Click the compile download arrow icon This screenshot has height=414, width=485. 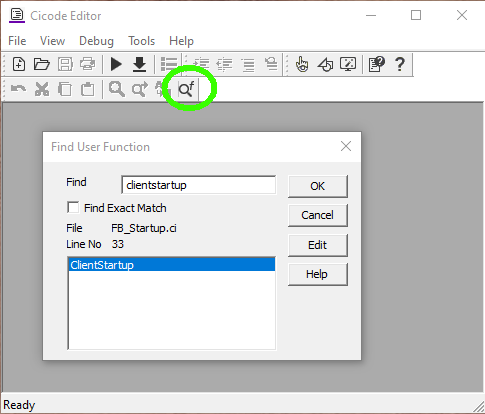click(x=139, y=64)
